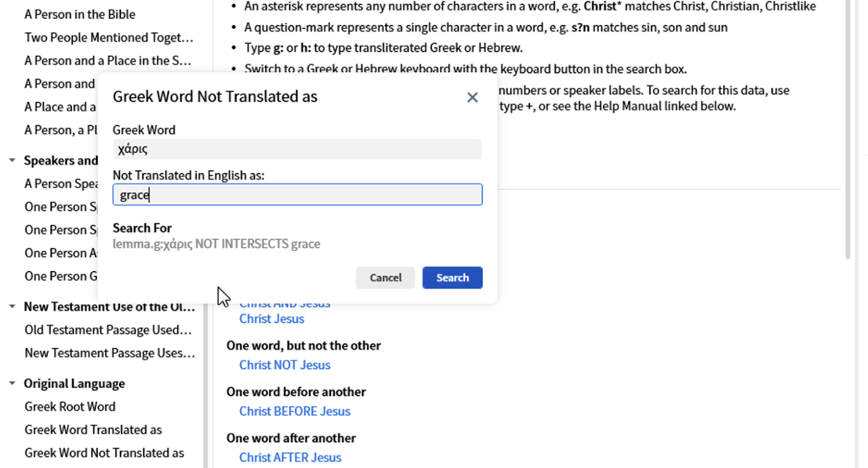The width and height of the screenshot is (868, 468).
Task: Open the Christ AFTER Jesus example link
Action: [x=290, y=457]
